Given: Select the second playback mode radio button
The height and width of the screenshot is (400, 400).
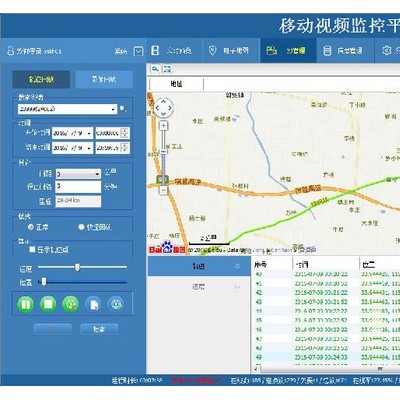Looking at the screenshot, I should coord(81,227).
